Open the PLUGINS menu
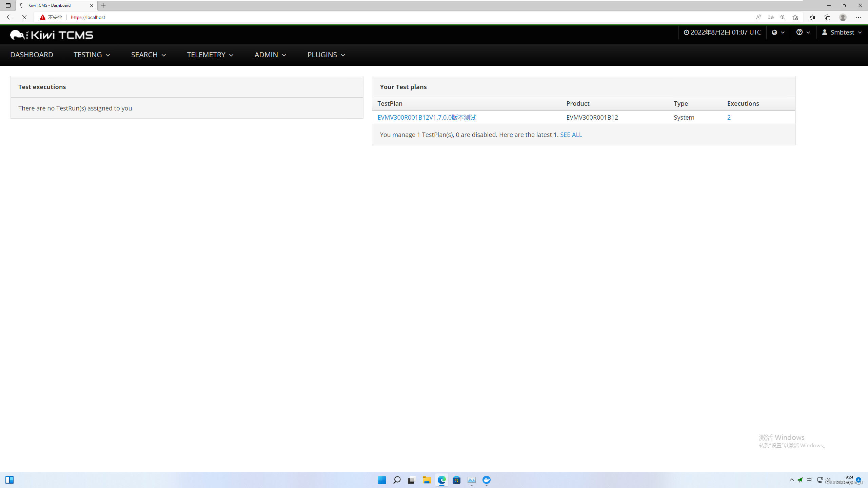The height and width of the screenshot is (488, 868). pyautogui.click(x=326, y=55)
